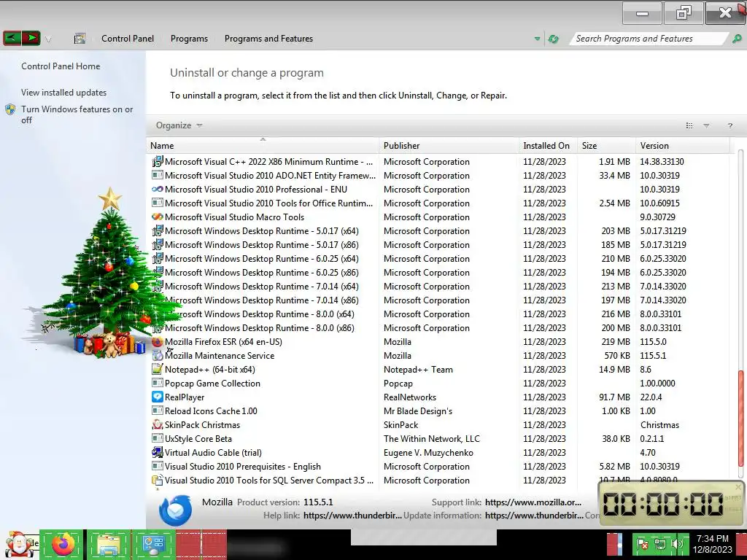This screenshot has height=560, width=747.
Task: Click the Popcap Game Collection icon
Action: click(x=158, y=383)
